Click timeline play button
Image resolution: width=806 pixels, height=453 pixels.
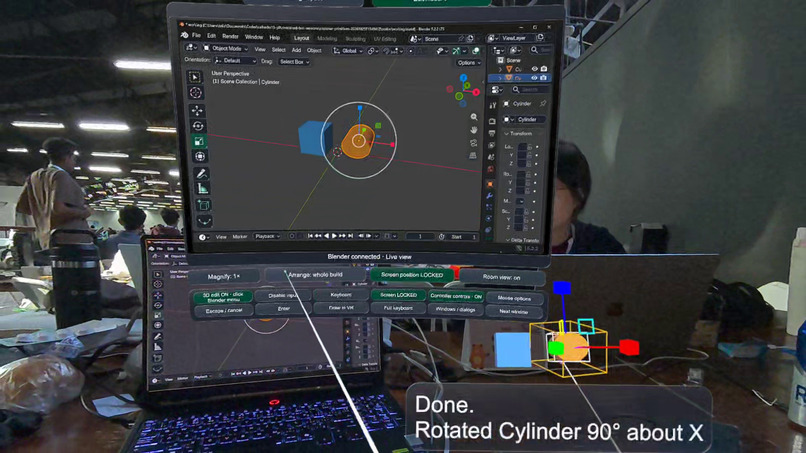click(x=334, y=236)
